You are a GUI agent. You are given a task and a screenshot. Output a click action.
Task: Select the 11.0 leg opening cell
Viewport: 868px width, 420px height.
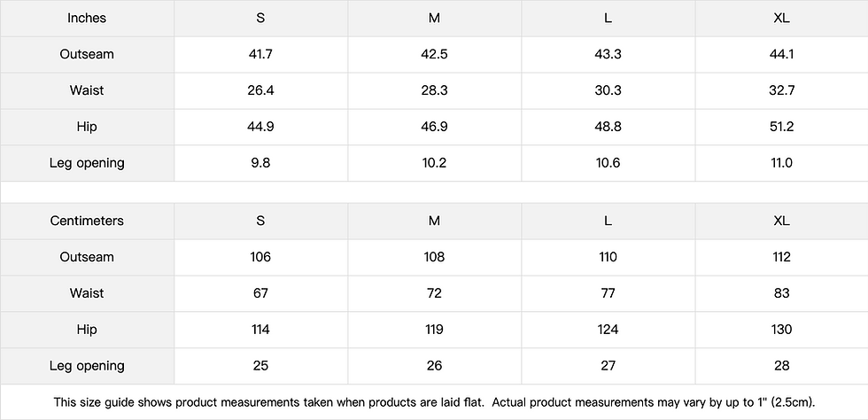pyautogui.click(x=781, y=163)
